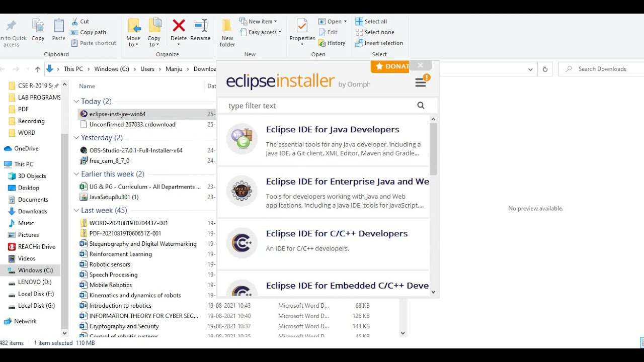Click the Eclipse installer hamburger menu icon
644x362 pixels.
click(421, 82)
